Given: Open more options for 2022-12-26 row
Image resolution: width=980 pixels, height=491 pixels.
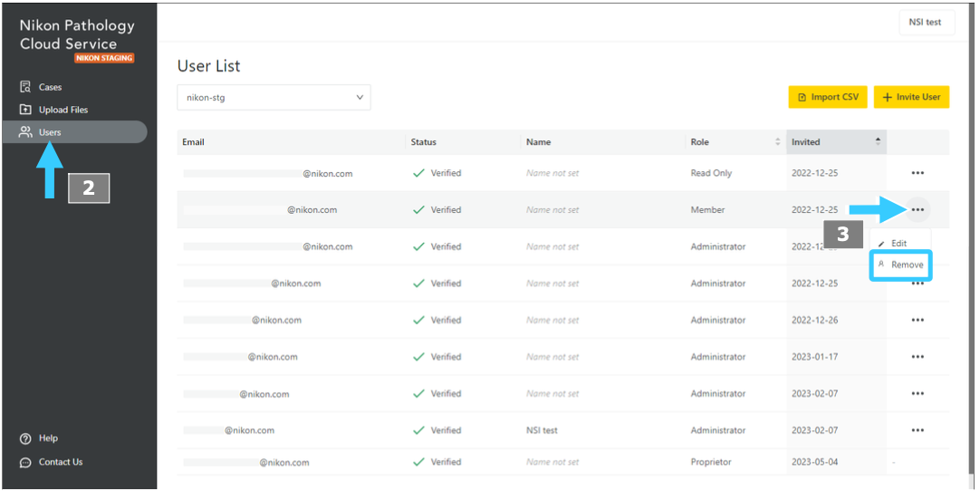Looking at the screenshot, I should [x=918, y=321].
